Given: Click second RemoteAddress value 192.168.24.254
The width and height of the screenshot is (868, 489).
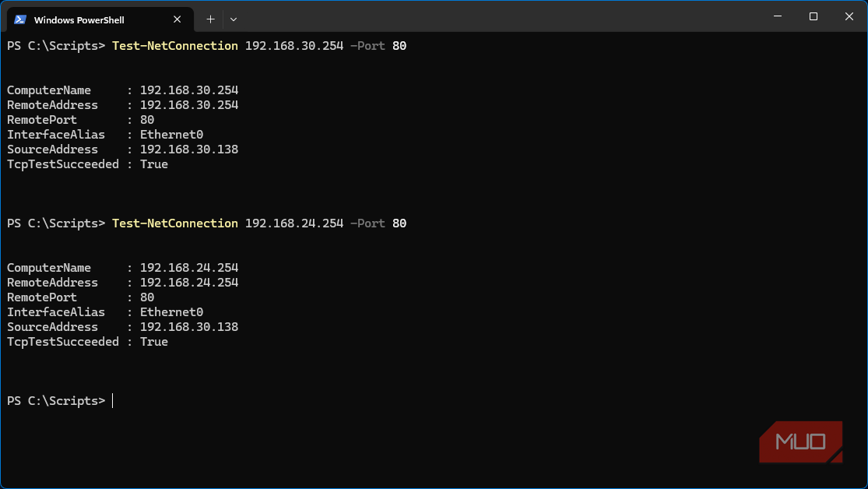Looking at the screenshot, I should coord(189,283).
